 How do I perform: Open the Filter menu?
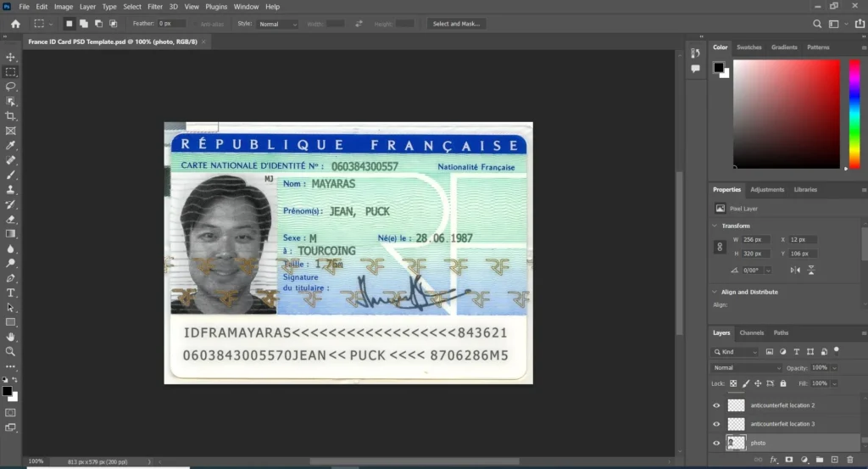point(155,7)
